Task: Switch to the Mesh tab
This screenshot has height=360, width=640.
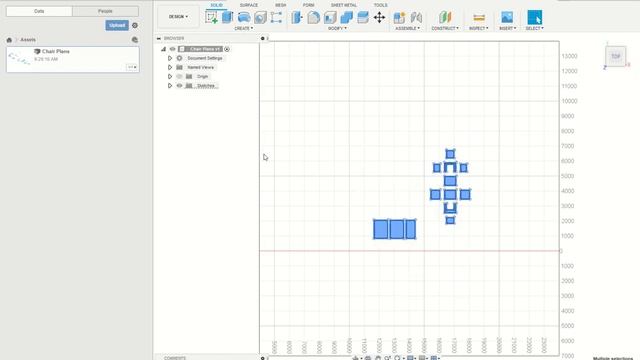Action: pos(280,5)
